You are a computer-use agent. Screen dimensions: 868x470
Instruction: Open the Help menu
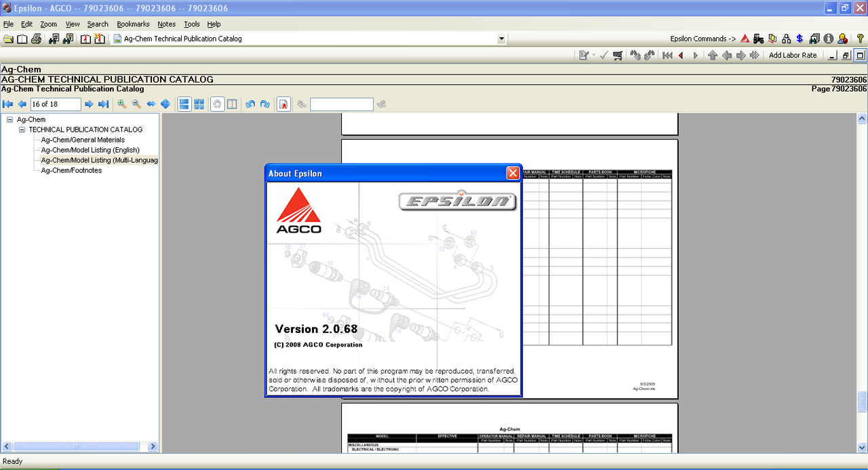click(x=214, y=24)
